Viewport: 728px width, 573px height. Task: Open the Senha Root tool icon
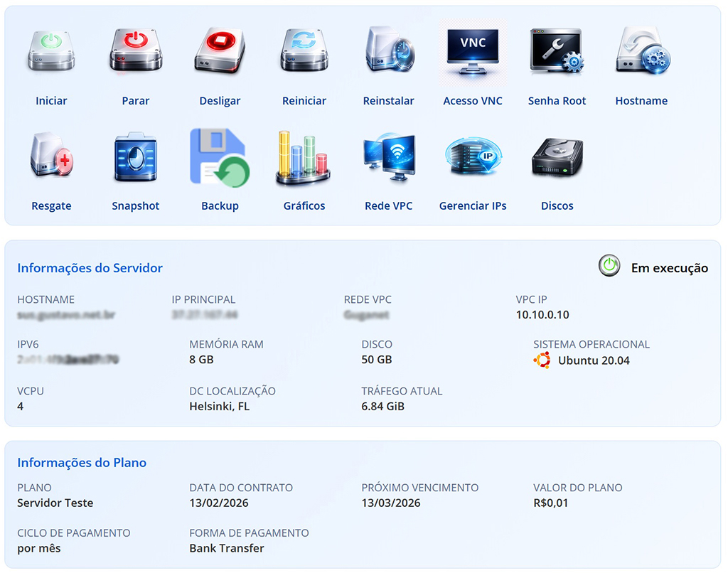tap(557, 50)
